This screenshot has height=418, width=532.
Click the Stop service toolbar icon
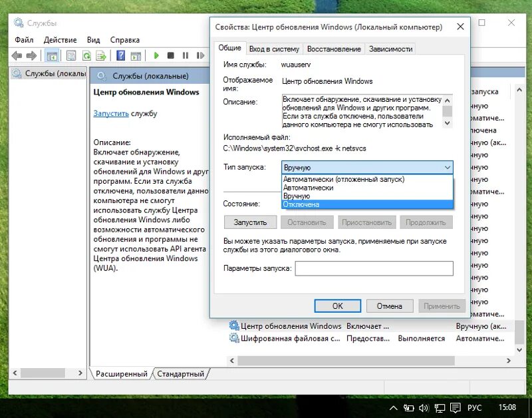171,55
